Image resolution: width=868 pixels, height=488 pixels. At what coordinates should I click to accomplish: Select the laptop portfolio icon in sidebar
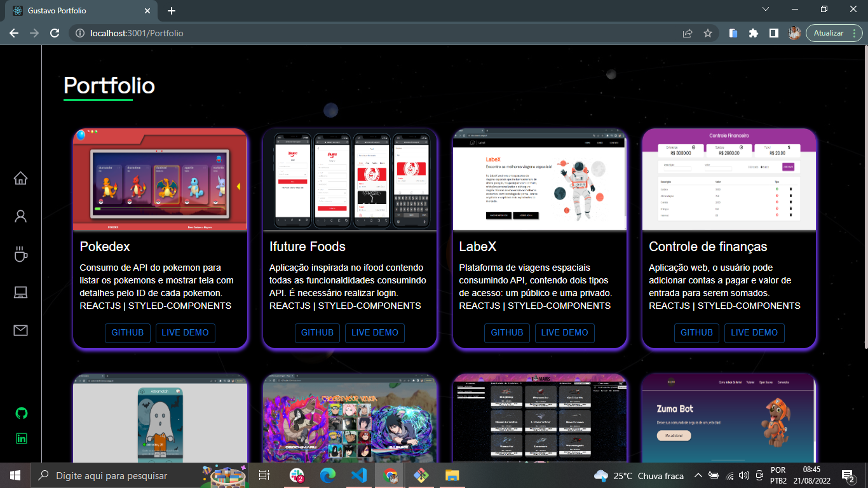[x=20, y=292]
